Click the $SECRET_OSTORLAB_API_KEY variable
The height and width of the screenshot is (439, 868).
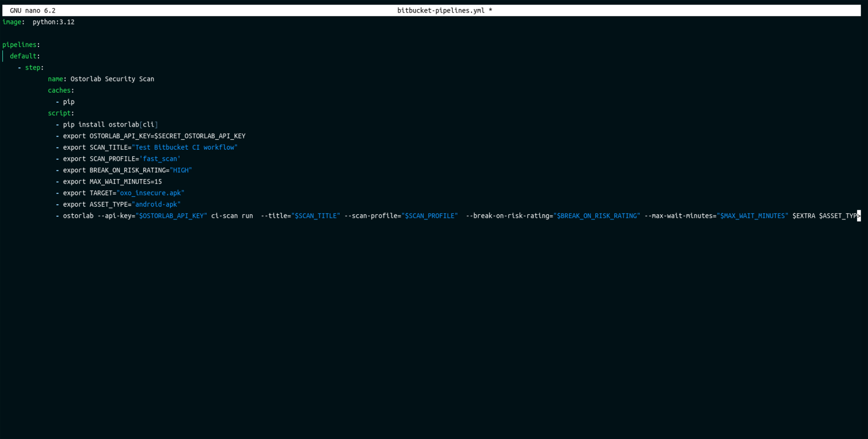click(x=200, y=136)
